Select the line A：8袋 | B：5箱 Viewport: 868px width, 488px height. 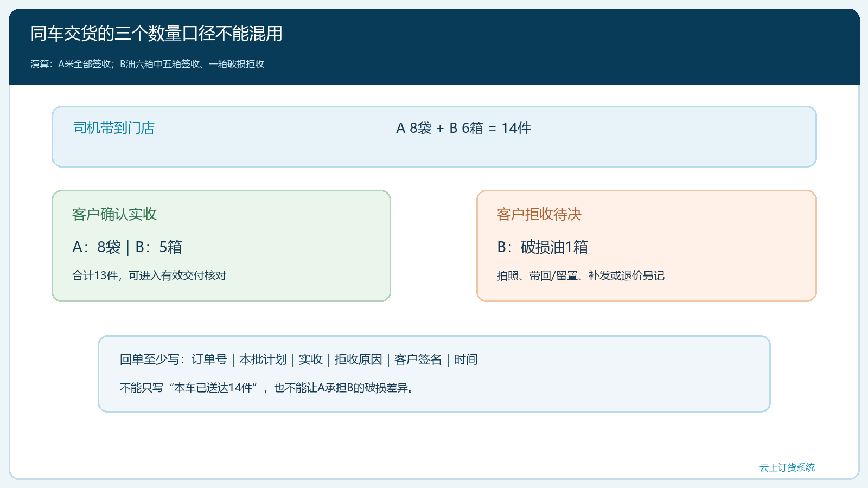(x=127, y=247)
